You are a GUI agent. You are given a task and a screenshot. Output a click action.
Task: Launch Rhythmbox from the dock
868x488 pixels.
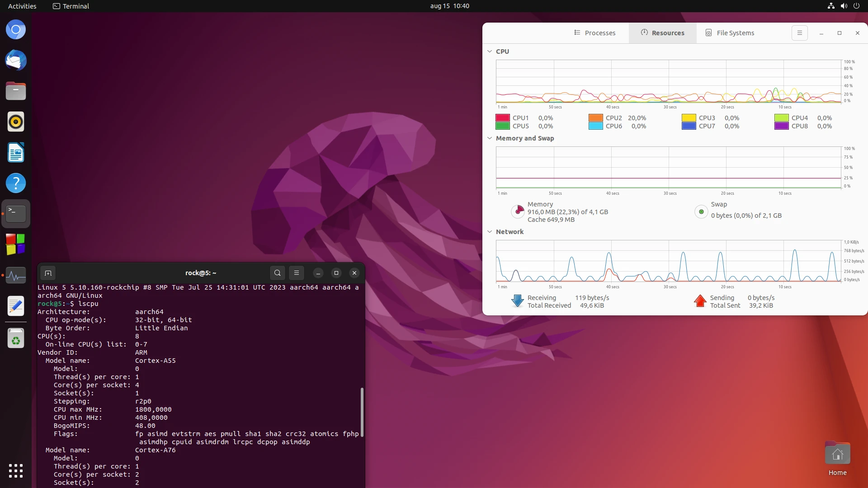pos(16,122)
